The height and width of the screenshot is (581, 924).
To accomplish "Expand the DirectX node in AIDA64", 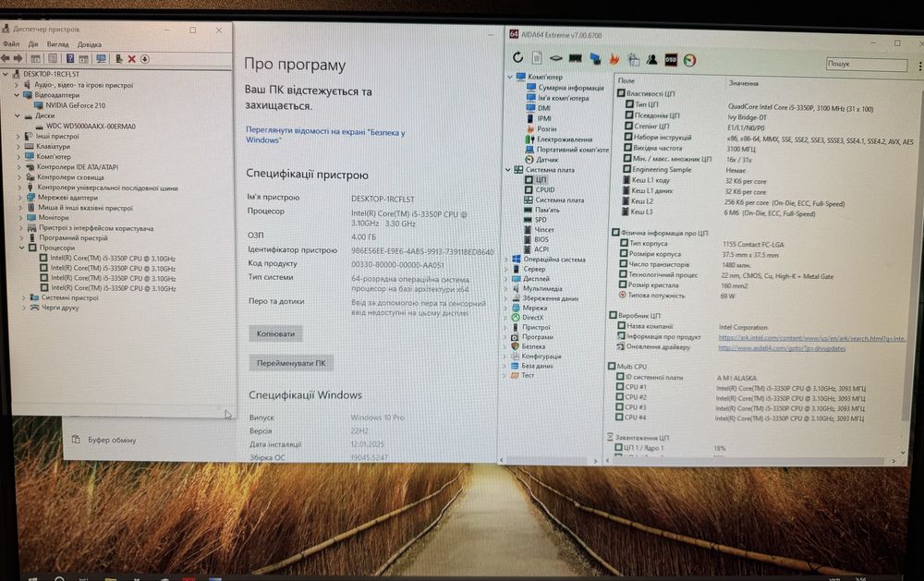I will coord(505,318).
